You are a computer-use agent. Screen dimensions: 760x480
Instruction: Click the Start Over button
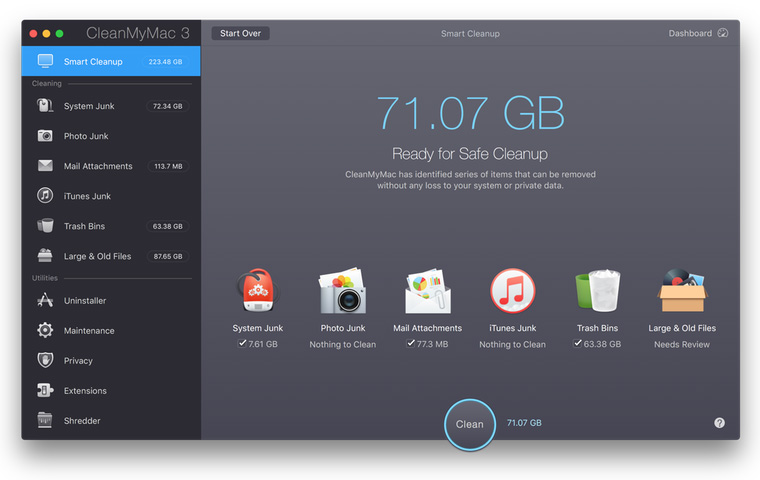[240, 33]
